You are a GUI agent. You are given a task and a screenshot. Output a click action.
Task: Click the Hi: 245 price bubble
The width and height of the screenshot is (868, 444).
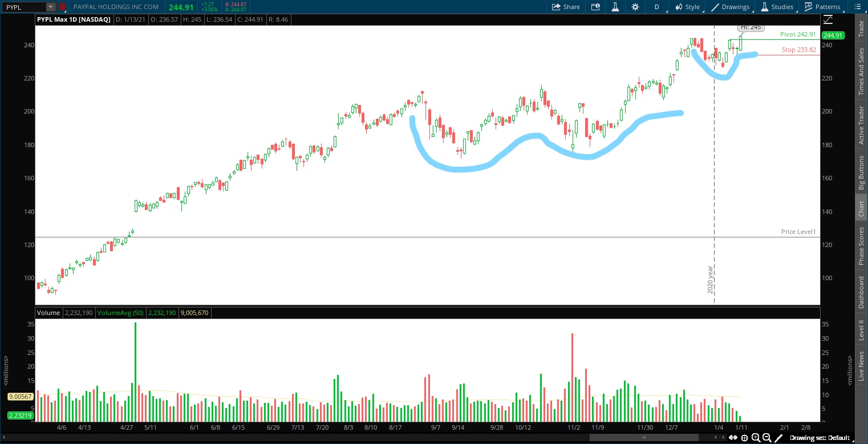[x=750, y=27]
